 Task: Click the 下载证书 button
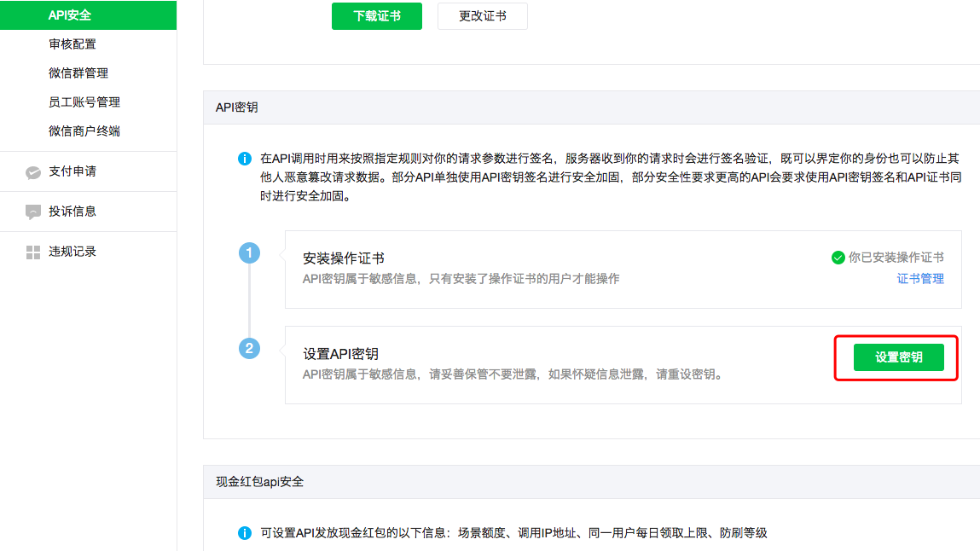point(376,16)
